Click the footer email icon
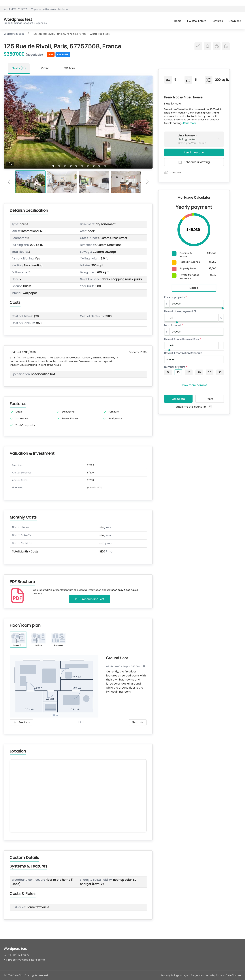 coord(5,960)
